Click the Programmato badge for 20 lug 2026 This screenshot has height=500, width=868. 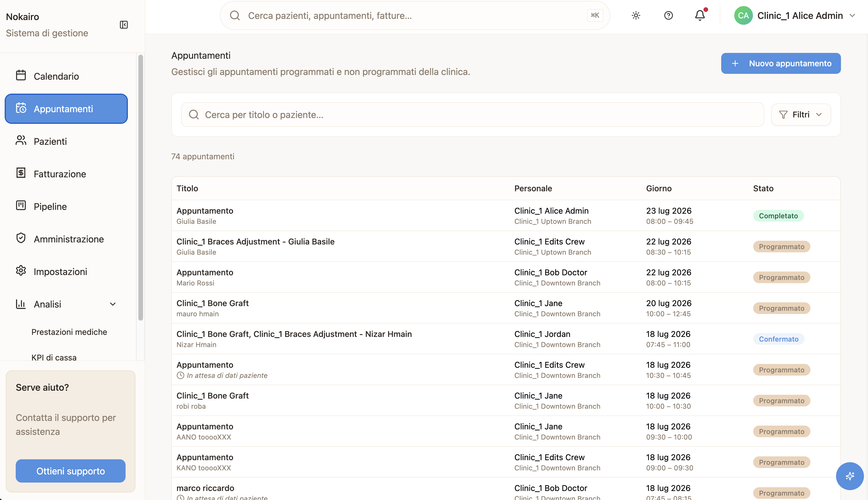781,308
